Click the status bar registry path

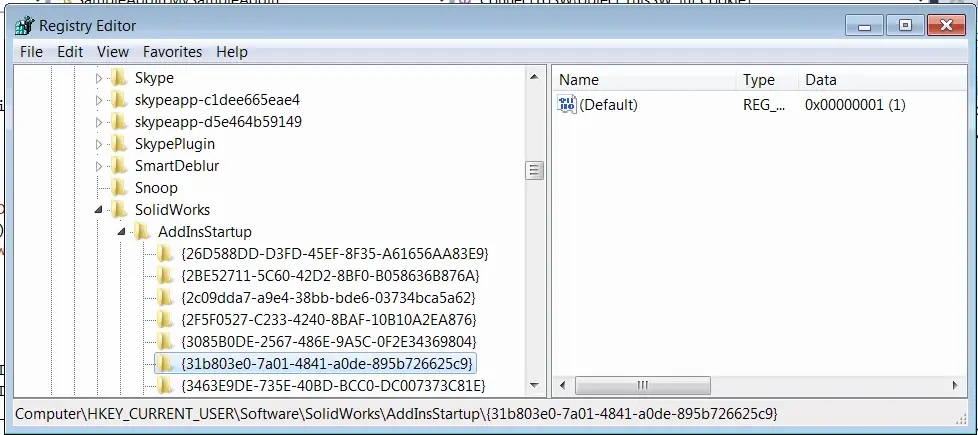396,414
